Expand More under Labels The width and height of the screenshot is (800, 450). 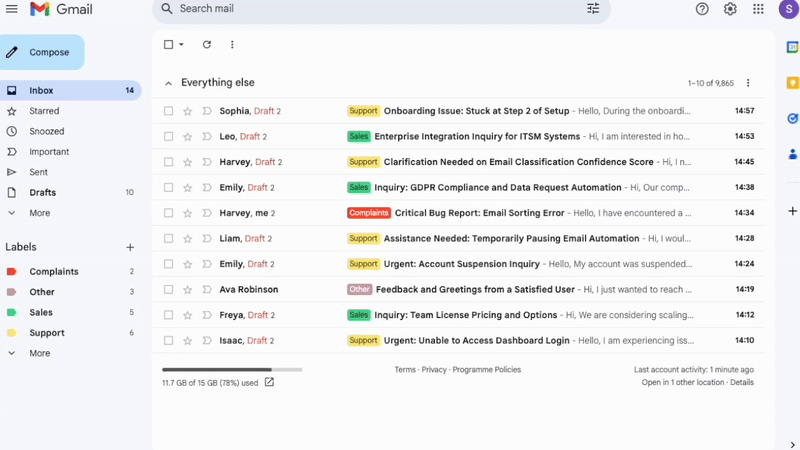click(x=40, y=353)
